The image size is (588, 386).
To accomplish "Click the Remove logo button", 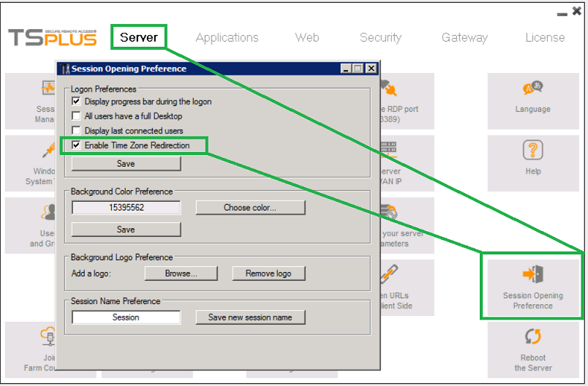I will click(268, 273).
